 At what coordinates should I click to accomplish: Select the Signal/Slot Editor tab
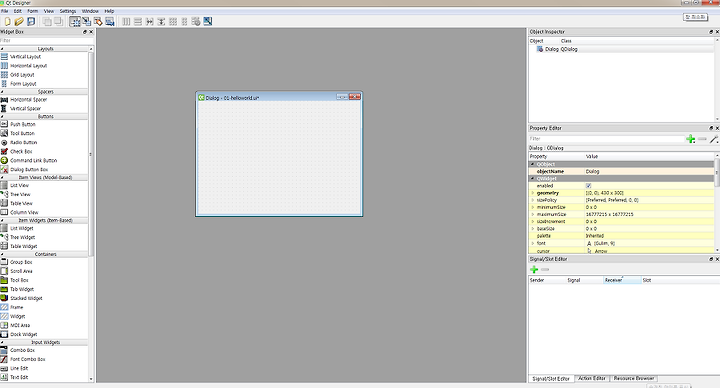click(551, 379)
